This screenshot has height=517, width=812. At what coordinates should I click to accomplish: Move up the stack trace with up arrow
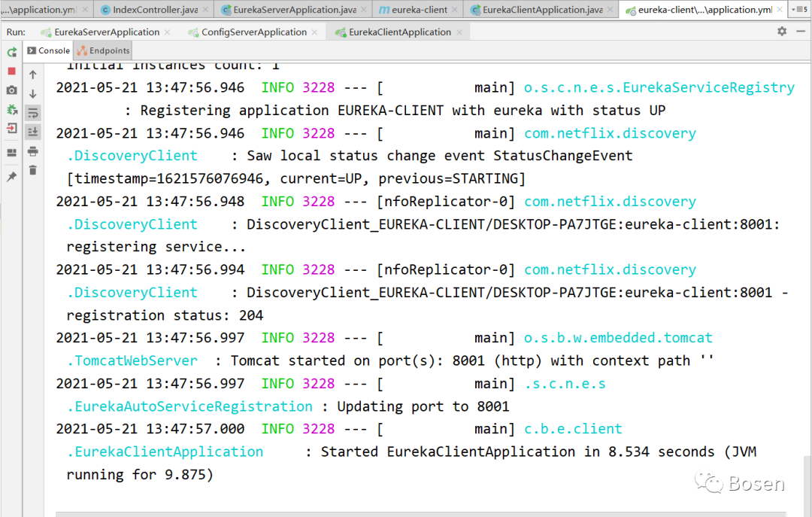coord(32,75)
